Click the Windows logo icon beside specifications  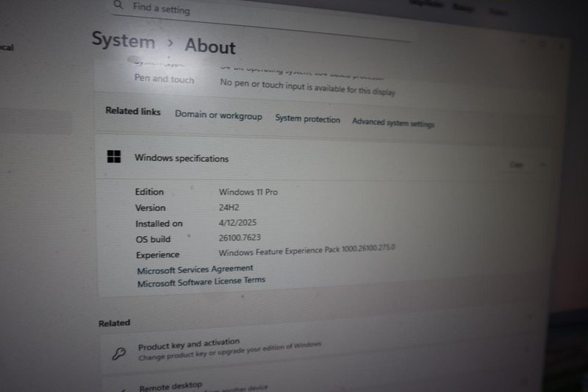pyautogui.click(x=114, y=157)
